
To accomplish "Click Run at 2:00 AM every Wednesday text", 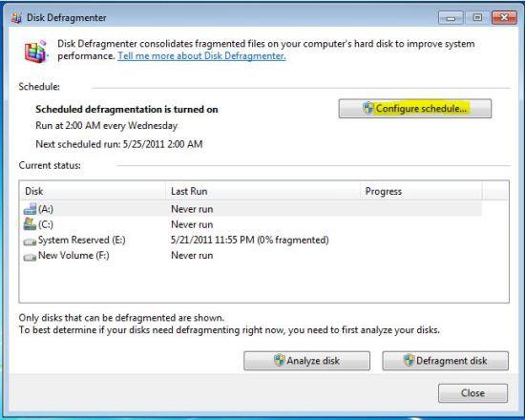I will [107, 126].
